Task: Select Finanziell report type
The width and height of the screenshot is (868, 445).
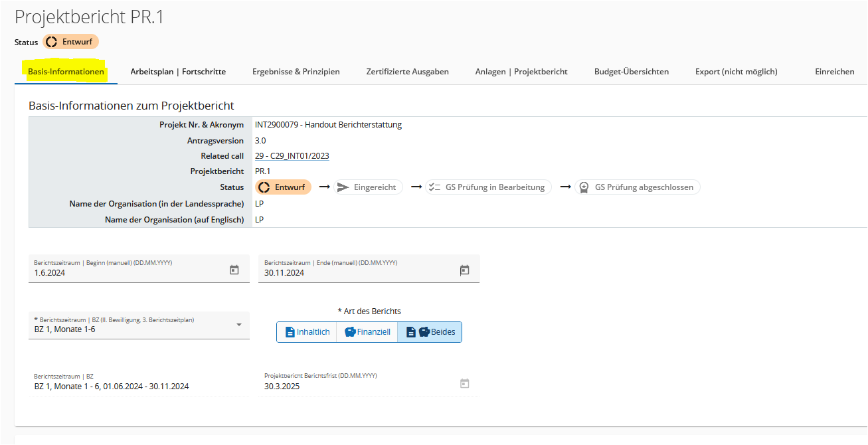Action: [x=367, y=332]
